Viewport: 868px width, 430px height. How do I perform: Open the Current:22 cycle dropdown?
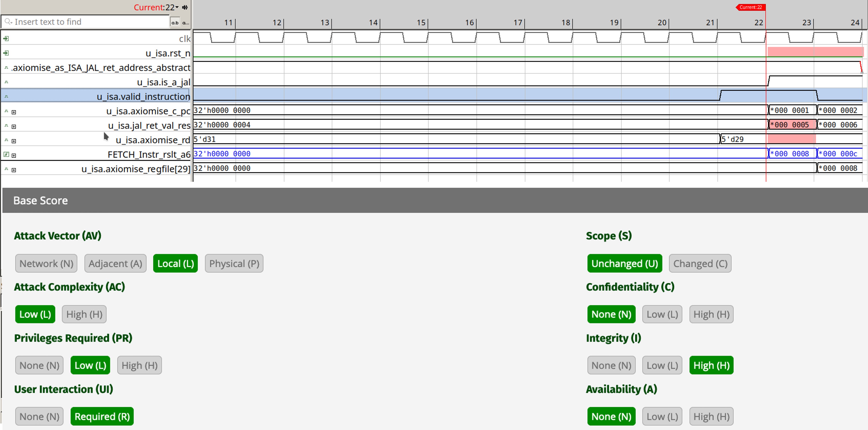(177, 7)
